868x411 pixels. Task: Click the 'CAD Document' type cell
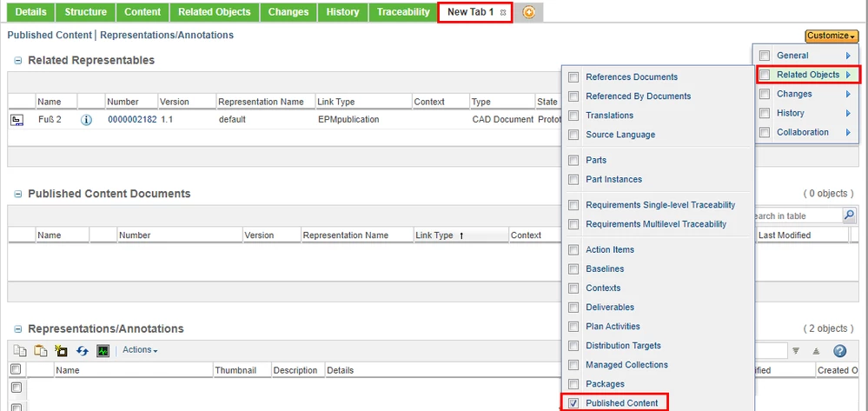[x=503, y=120]
